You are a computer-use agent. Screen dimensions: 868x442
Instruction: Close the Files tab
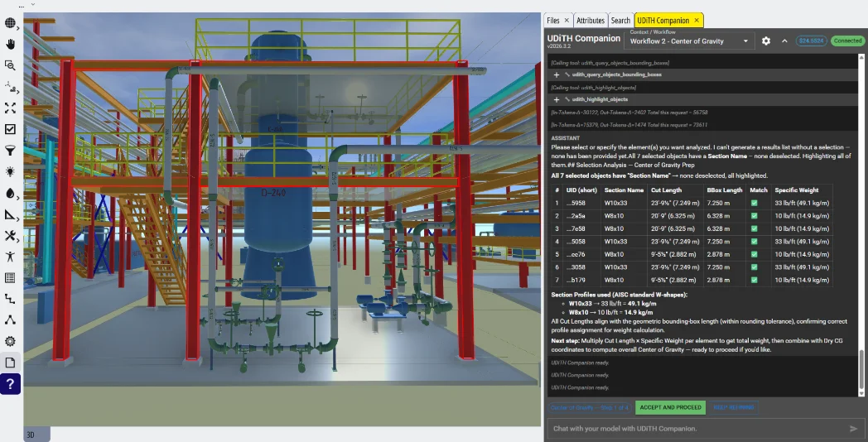[x=567, y=21]
